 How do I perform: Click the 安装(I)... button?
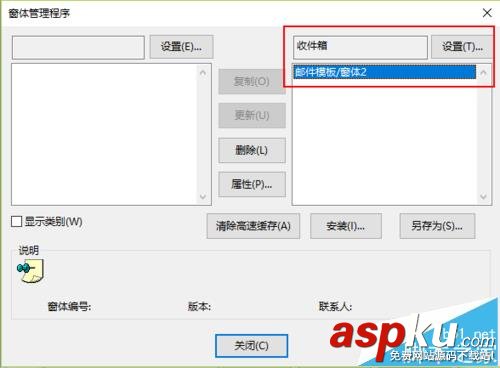coord(346,226)
